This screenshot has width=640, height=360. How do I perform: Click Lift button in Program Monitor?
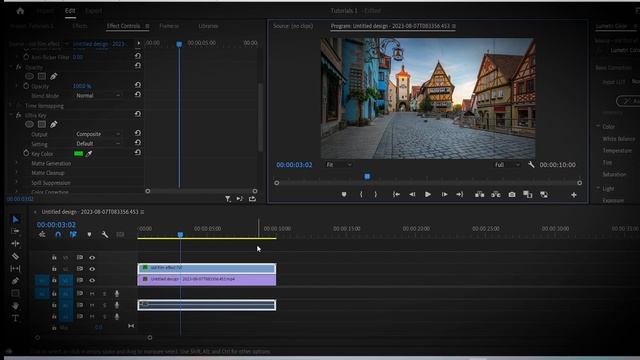(x=480, y=195)
